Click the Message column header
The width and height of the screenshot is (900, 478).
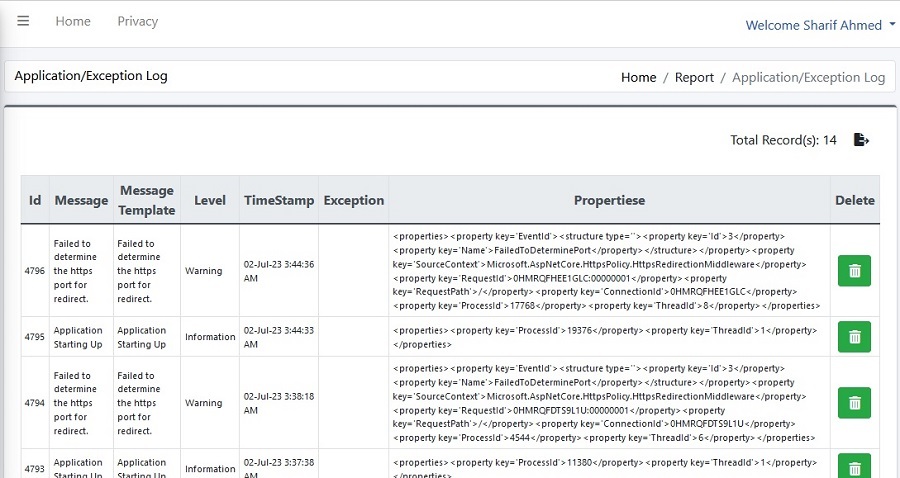click(81, 200)
